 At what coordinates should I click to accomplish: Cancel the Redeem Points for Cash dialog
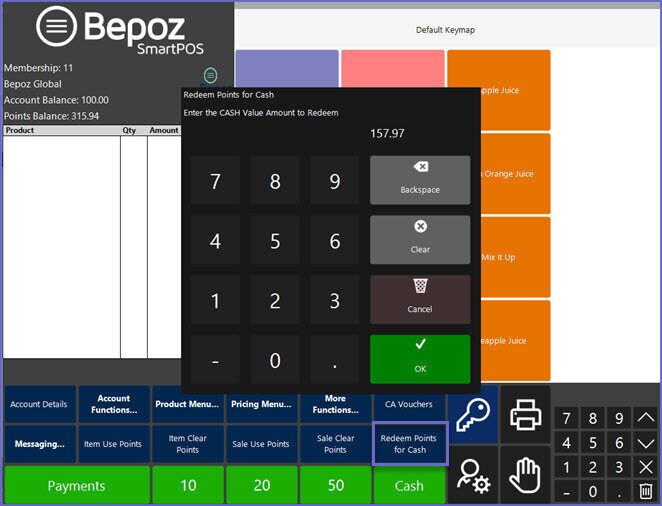(420, 299)
